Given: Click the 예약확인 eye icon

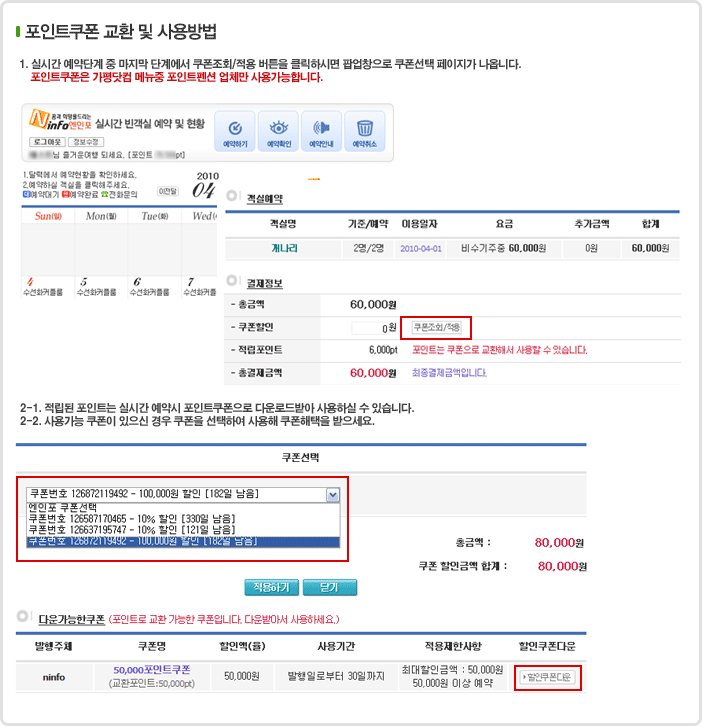Looking at the screenshot, I should pos(279,133).
